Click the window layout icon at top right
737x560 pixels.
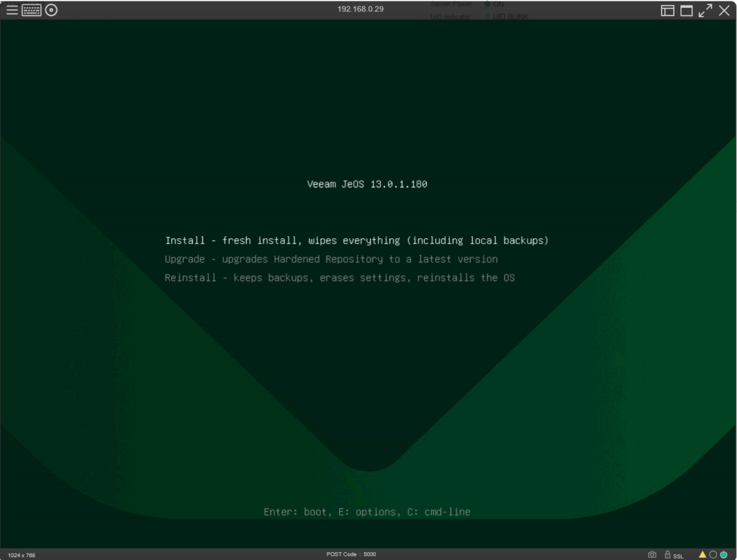click(668, 10)
